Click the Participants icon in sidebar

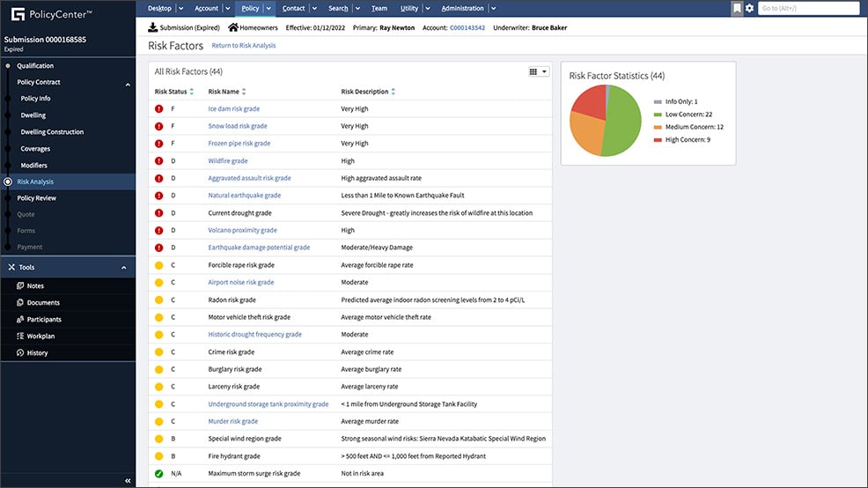click(20, 320)
